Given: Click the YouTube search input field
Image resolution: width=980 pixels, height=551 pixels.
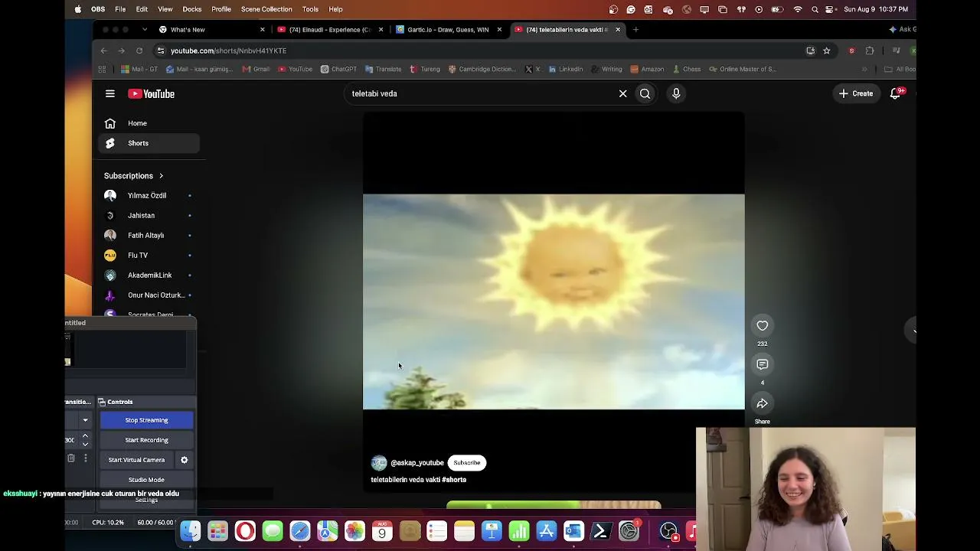Looking at the screenshot, I should pyautogui.click(x=482, y=93).
